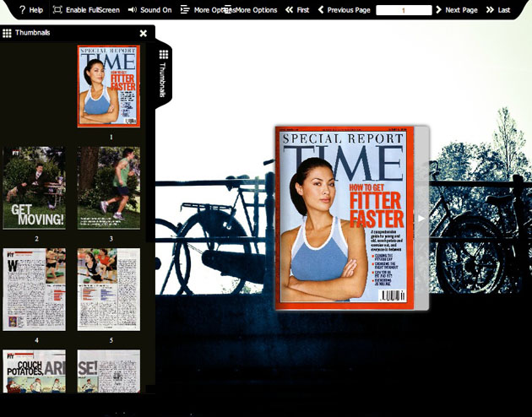
Task: Select page 3 jogger thumbnail
Action: coord(109,188)
